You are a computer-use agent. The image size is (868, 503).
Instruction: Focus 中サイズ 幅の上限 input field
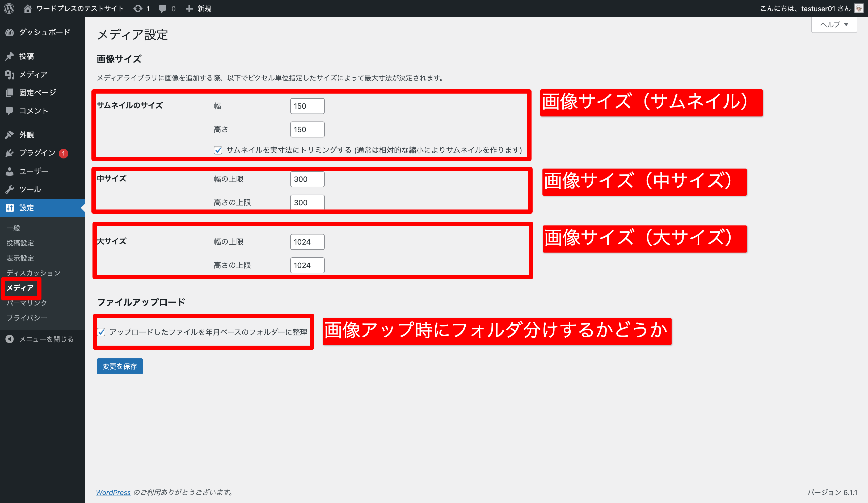click(x=307, y=179)
